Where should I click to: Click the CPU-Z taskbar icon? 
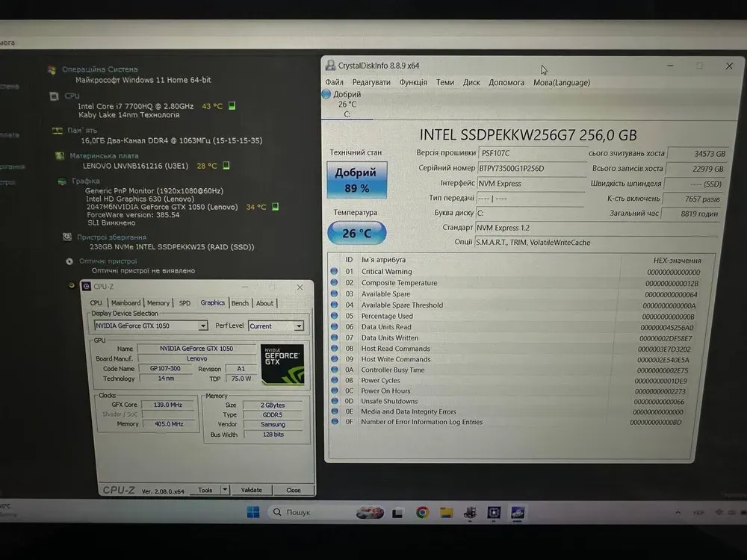[x=494, y=512]
